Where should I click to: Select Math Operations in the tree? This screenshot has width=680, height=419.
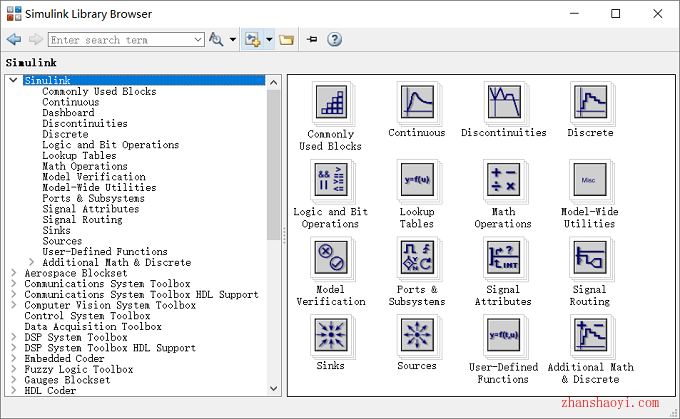tap(85, 166)
